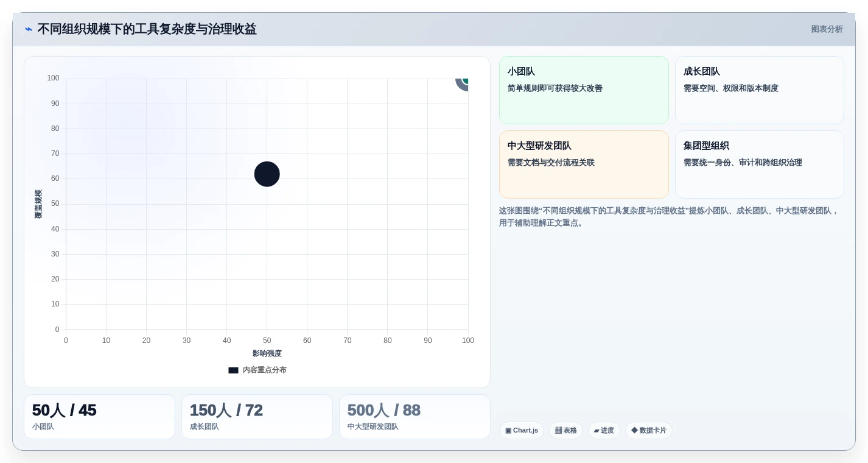
Task: Click the bubble at the chart's top-right corner
Action: [x=463, y=83]
